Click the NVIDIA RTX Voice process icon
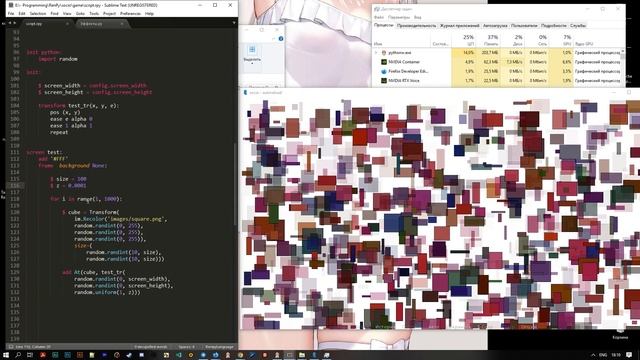 click(384, 81)
